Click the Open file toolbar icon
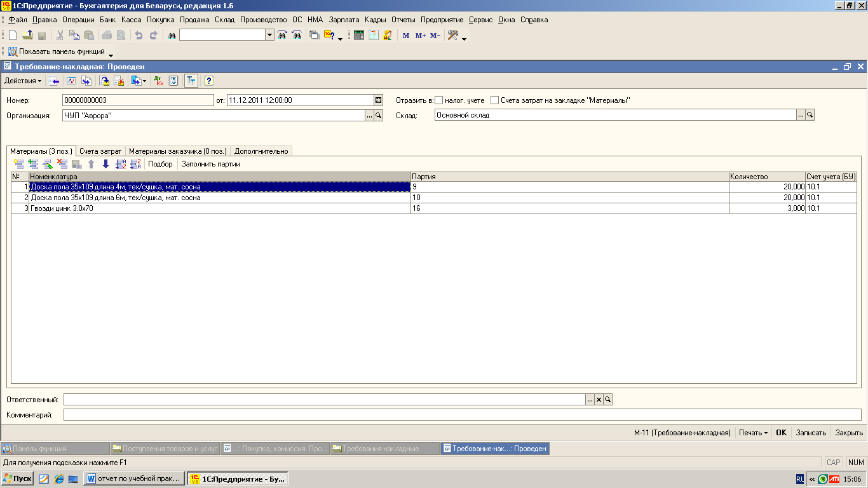Viewport: 868px width, 488px height. click(27, 36)
